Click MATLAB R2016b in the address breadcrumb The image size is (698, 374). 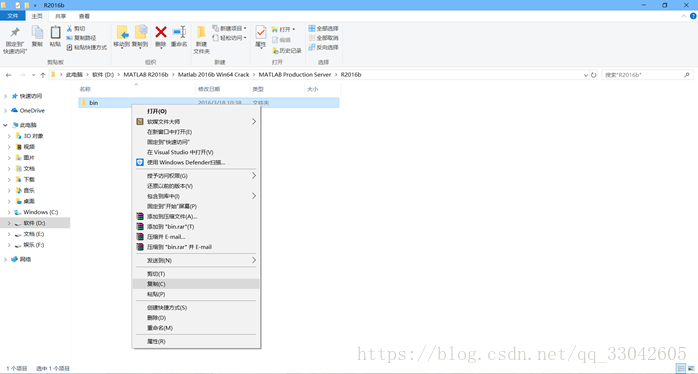pyautogui.click(x=146, y=75)
